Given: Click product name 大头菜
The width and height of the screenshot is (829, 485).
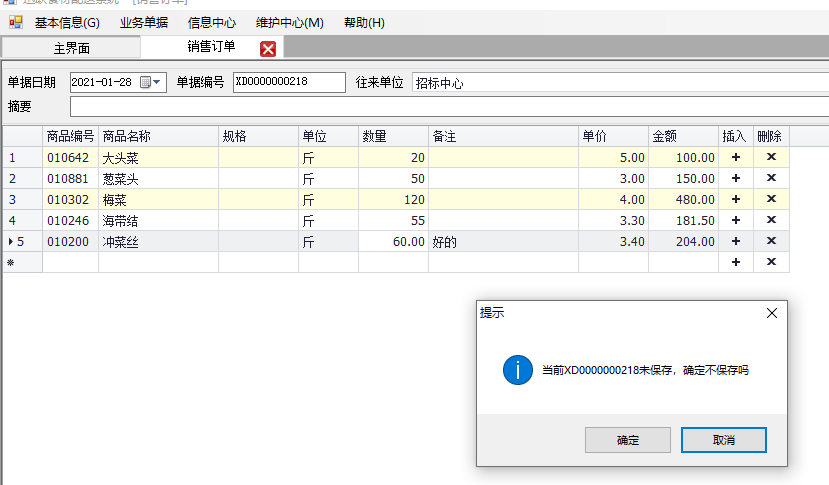Looking at the screenshot, I should coord(159,157).
